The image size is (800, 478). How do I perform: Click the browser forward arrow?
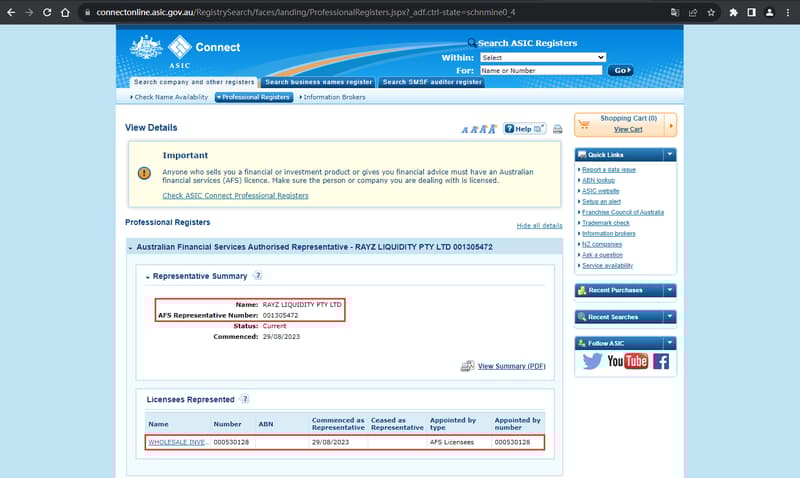click(29, 12)
